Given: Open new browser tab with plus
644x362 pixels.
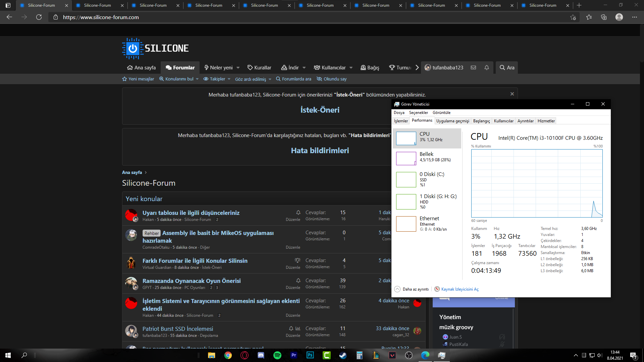Looking at the screenshot, I should click(x=579, y=5).
